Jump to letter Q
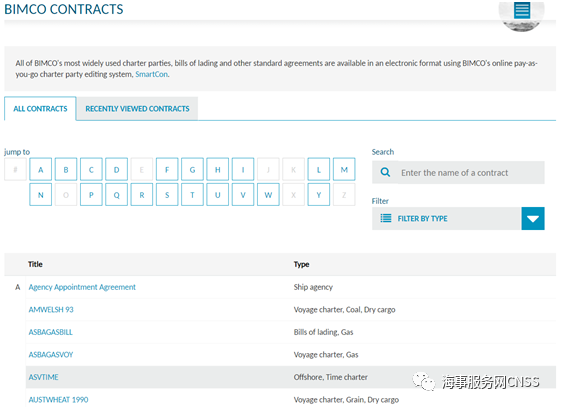 click(116, 195)
